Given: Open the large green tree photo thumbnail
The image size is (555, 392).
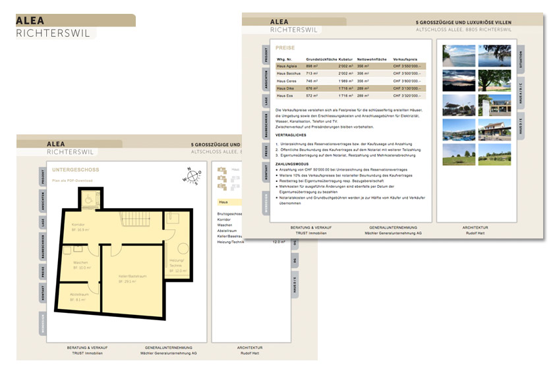Looking at the screenshot, I should tap(494, 80).
